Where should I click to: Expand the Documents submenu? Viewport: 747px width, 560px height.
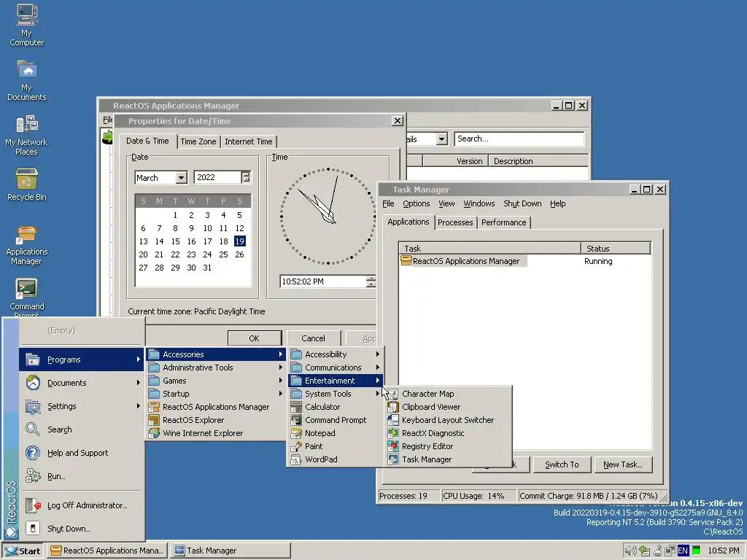[81, 383]
